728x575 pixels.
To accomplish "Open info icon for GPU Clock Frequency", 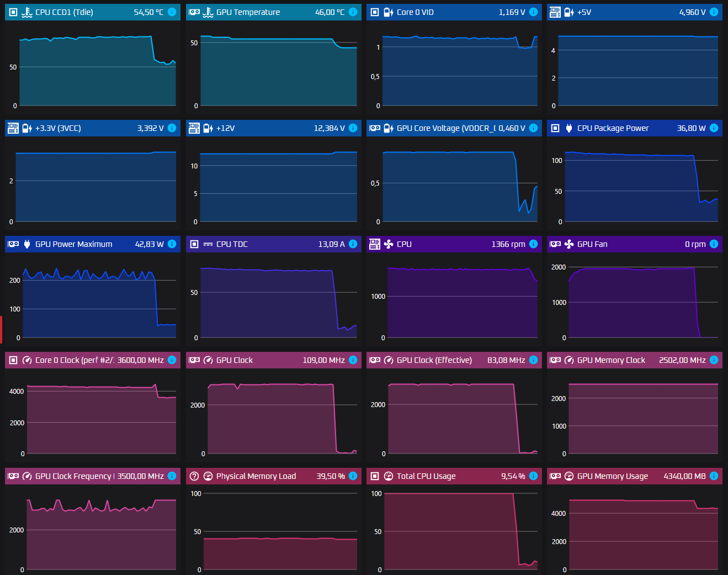I will point(172,476).
